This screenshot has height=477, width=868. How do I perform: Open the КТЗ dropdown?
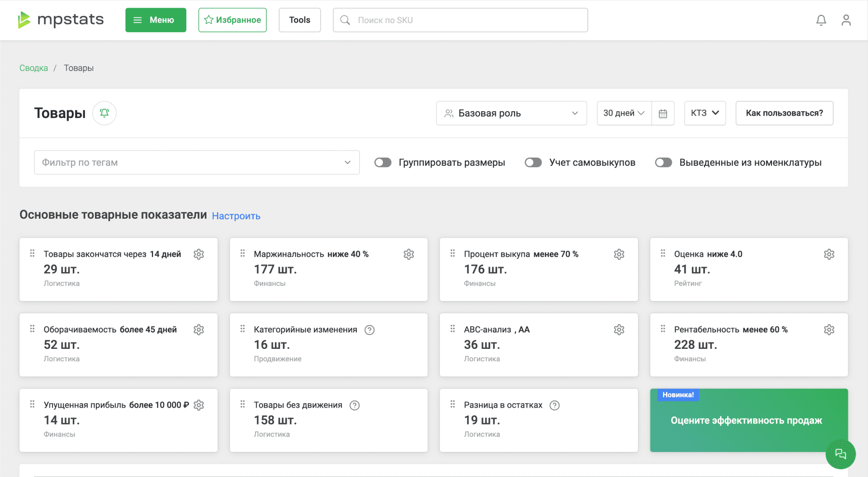pyautogui.click(x=705, y=113)
